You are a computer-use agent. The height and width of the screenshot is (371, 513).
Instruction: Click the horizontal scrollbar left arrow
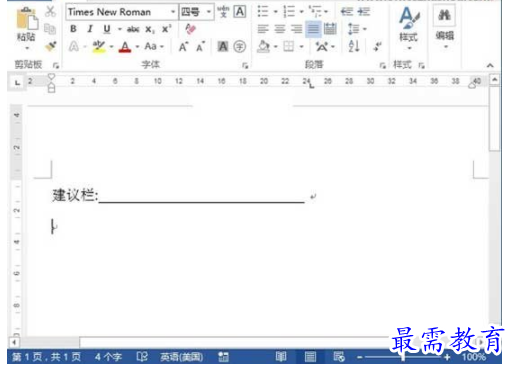[x=14, y=342]
